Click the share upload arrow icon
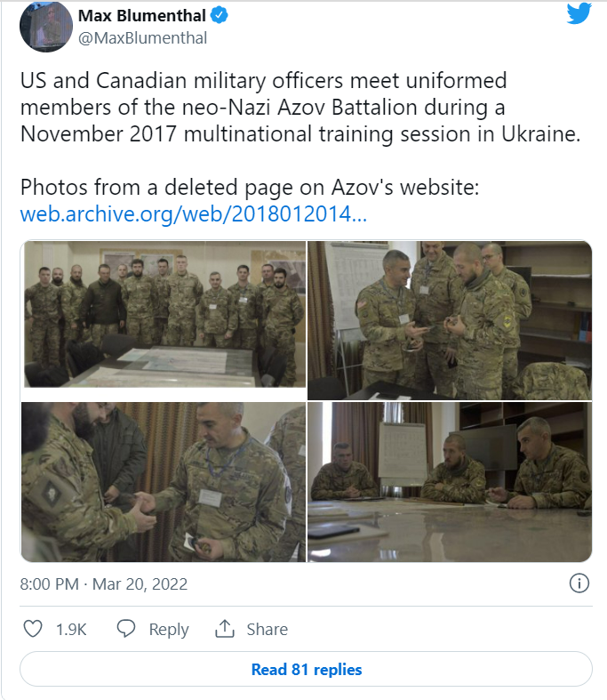The image size is (607, 700). [224, 629]
